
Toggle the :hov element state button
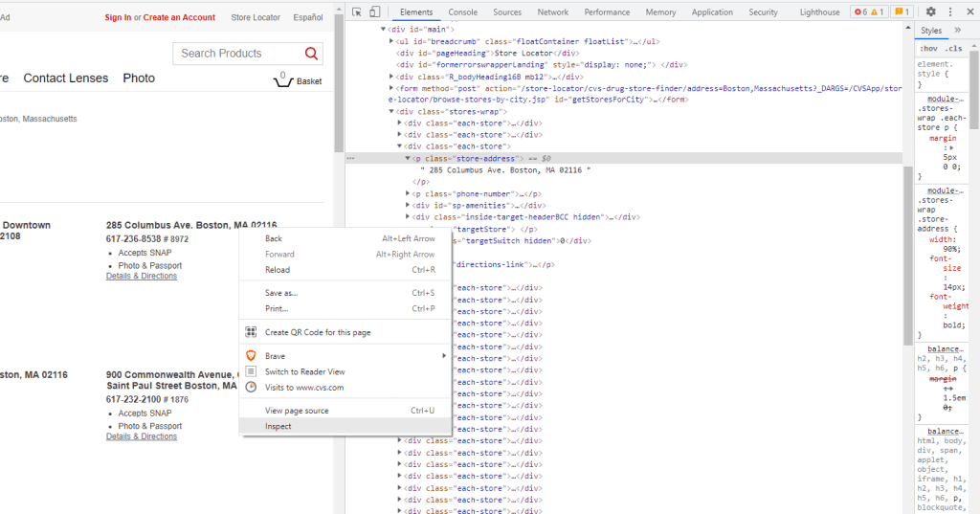pyautogui.click(x=928, y=48)
